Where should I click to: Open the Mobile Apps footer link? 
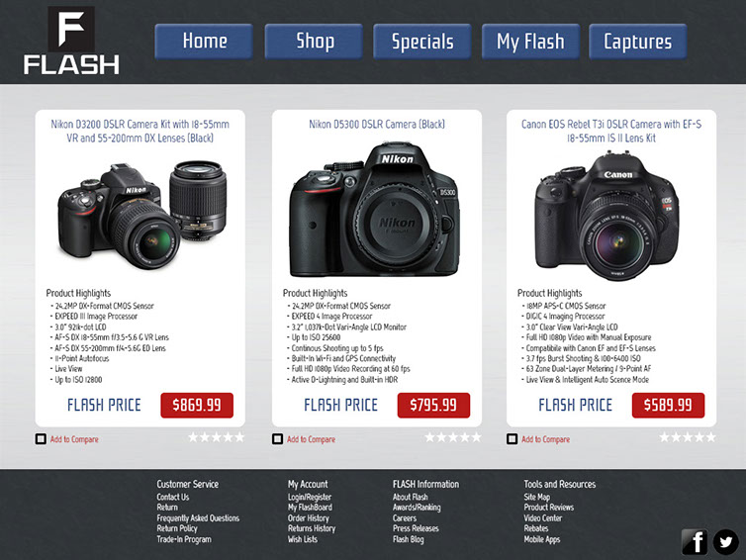pyautogui.click(x=542, y=539)
